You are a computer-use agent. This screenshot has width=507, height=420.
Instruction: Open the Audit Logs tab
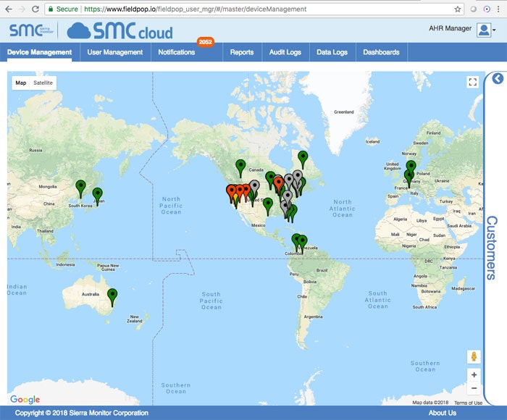click(285, 52)
